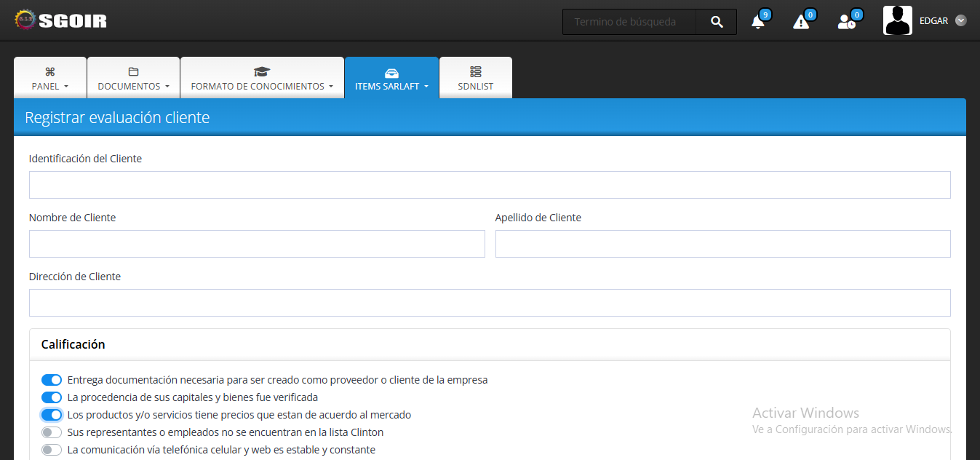Click the SGOIR logo
Viewport: 980px width, 460px height.
click(61, 20)
